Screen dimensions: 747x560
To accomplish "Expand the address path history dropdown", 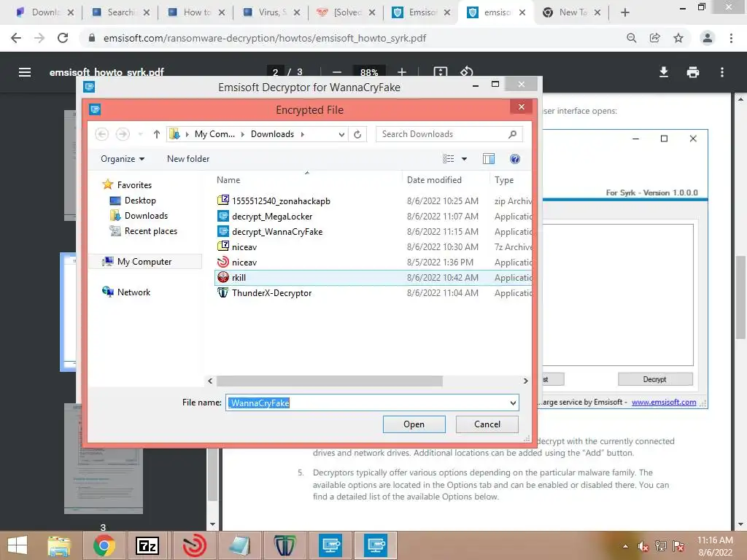I will tap(341, 134).
